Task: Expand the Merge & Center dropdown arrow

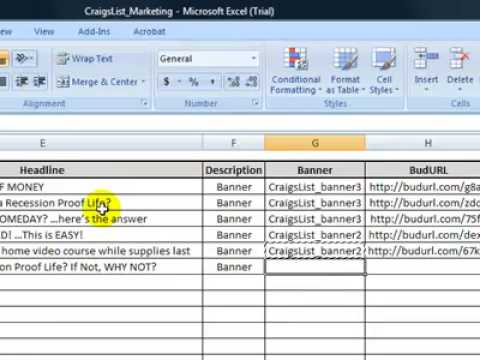Action: pyautogui.click(x=144, y=82)
